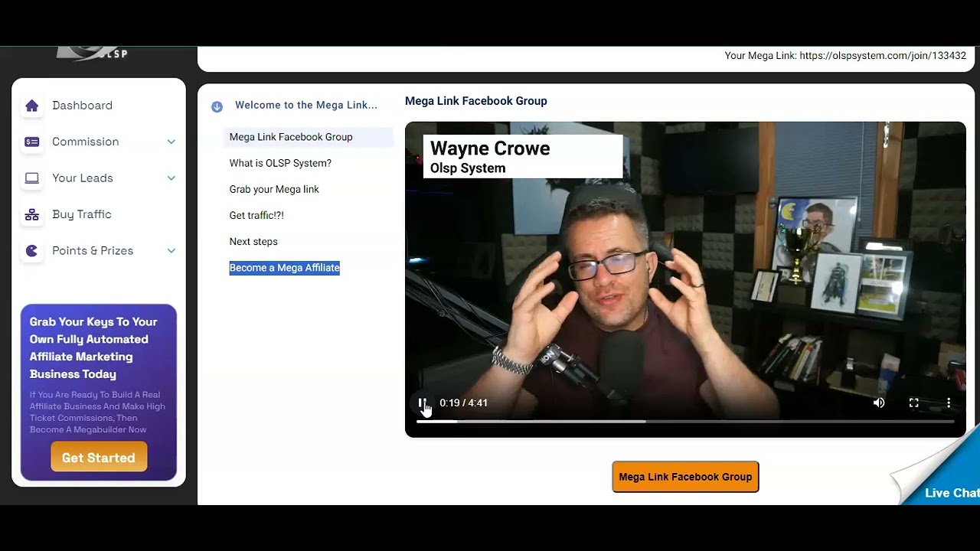Select the What is OLSP System? lesson

point(280,163)
